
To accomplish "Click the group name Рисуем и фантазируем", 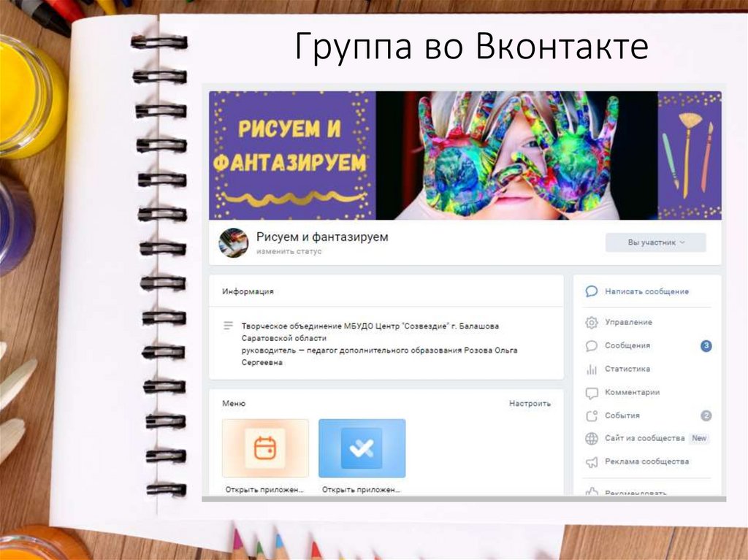I will [322, 237].
